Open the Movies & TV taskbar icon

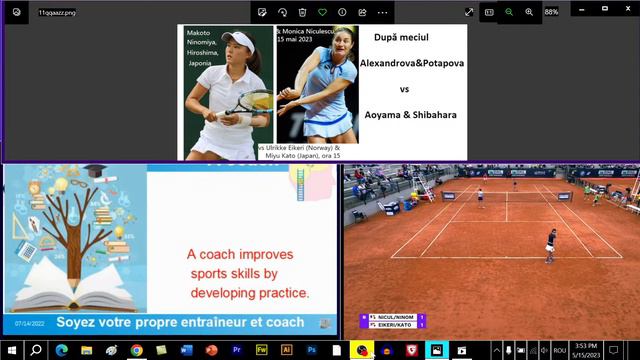462,350
